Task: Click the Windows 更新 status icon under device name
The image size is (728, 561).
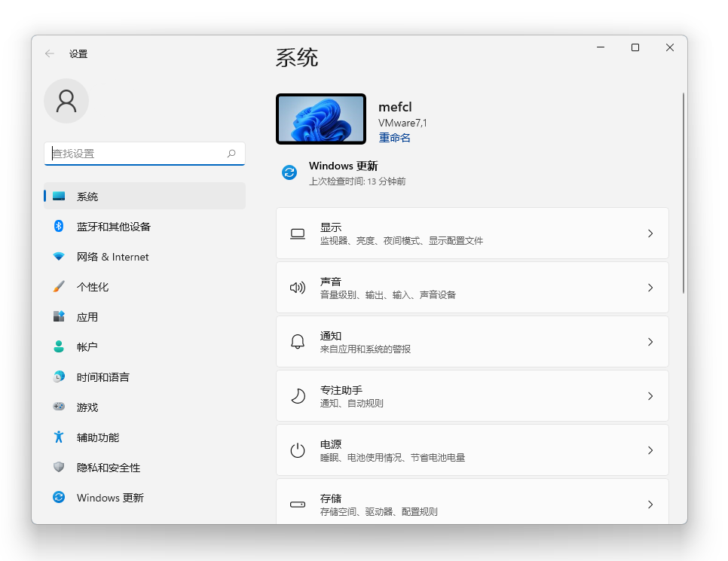Action: (x=289, y=172)
